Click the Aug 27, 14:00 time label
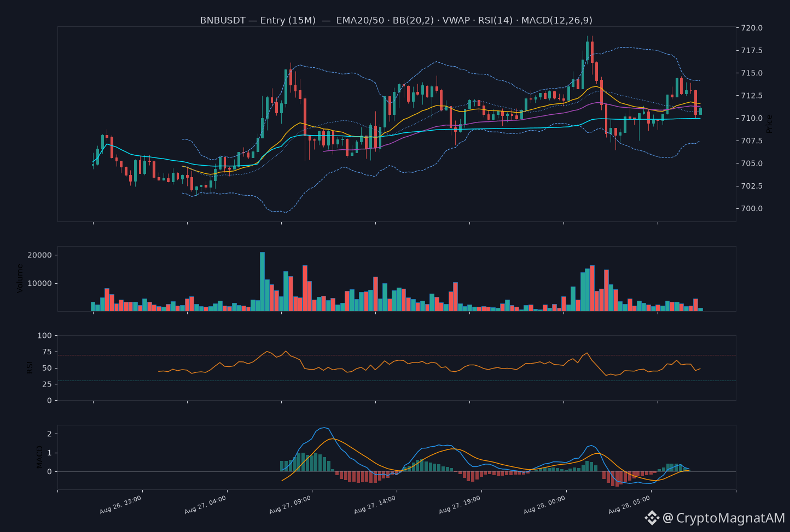 (375, 505)
